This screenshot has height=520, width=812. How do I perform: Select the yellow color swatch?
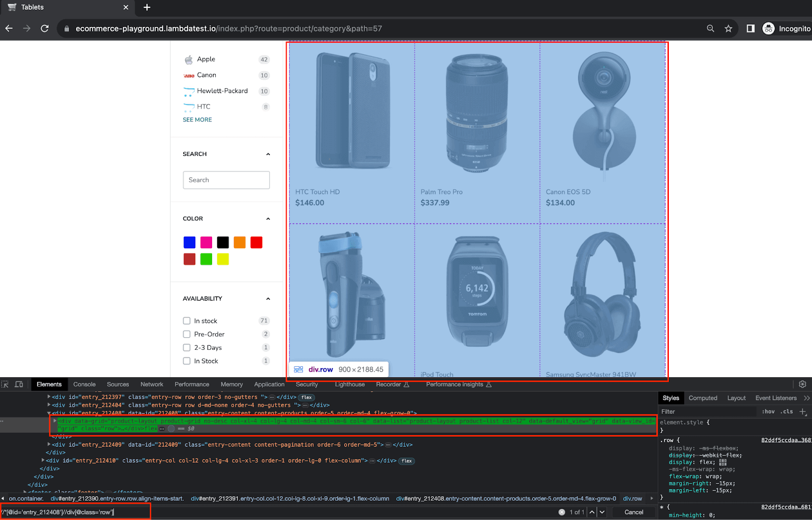223,259
